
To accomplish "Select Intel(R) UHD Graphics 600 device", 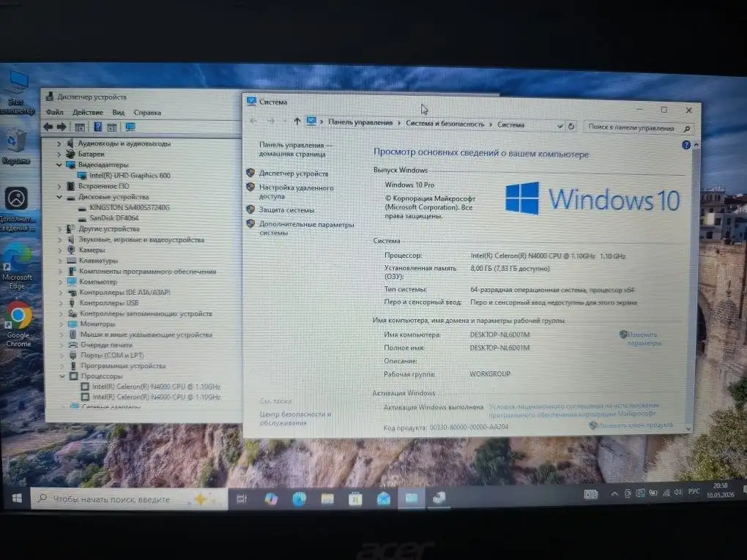I will [130, 175].
